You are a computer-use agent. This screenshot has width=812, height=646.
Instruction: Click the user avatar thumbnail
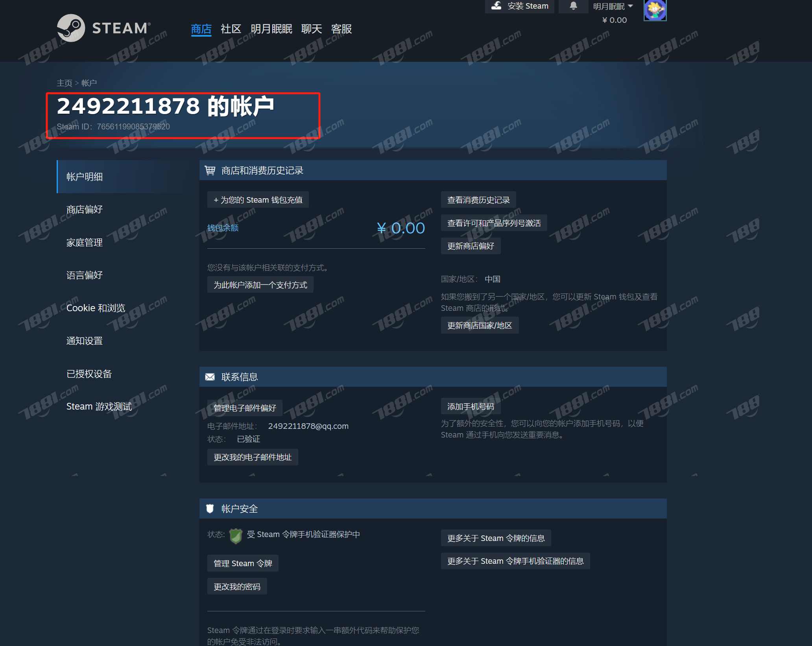point(655,10)
